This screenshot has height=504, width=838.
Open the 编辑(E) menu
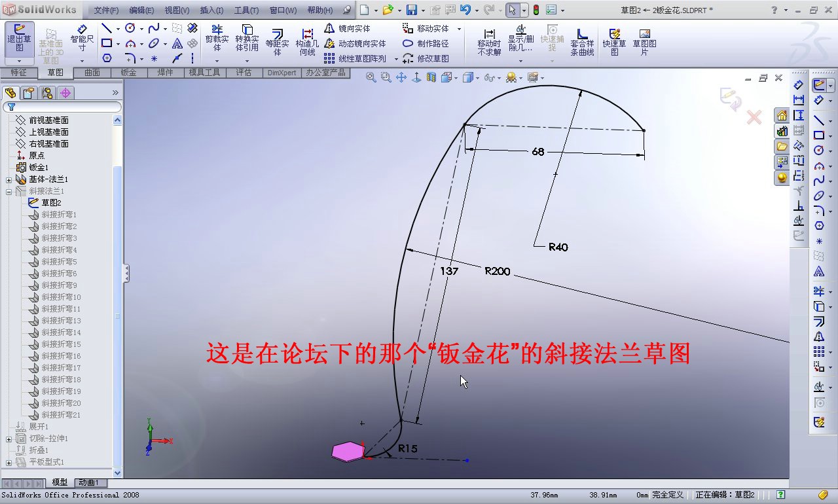click(141, 10)
